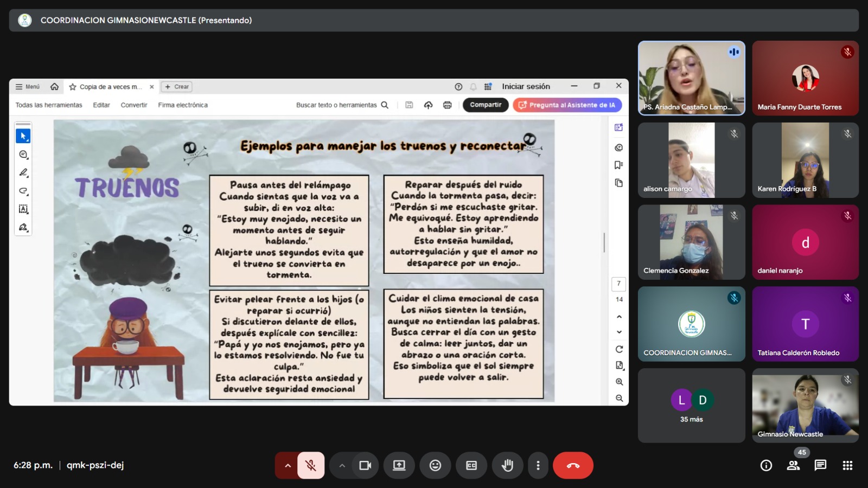The width and height of the screenshot is (868, 488).
Task: Select alison camargo video tile
Action: coord(691,160)
